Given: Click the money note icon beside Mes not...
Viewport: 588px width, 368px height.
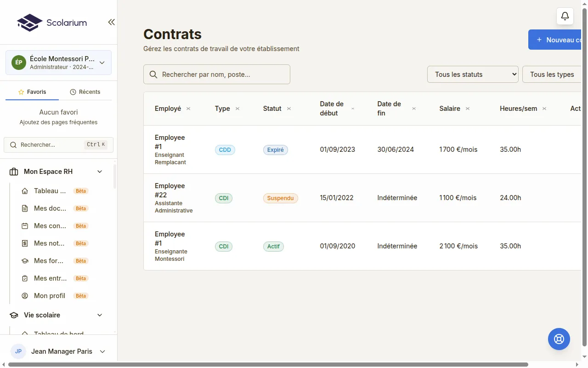Looking at the screenshot, I should pyautogui.click(x=25, y=243).
